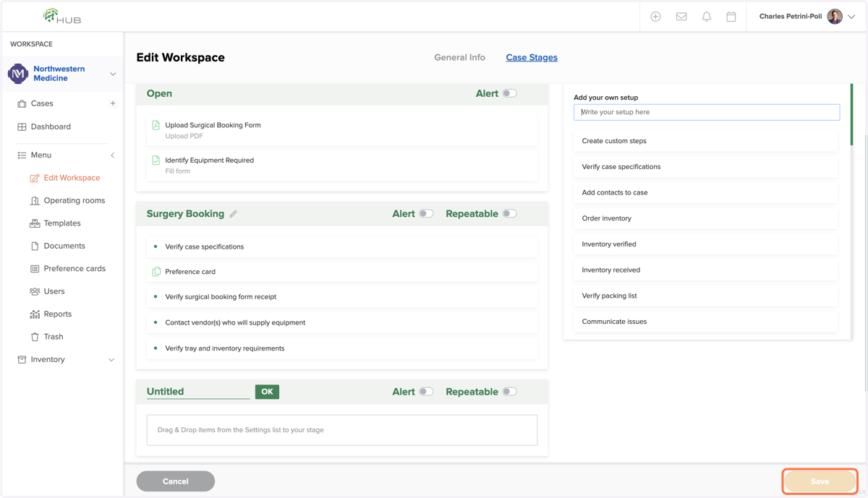868x498 pixels.
Task: Click the Trash bin icon
Action: click(x=35, y=337)
